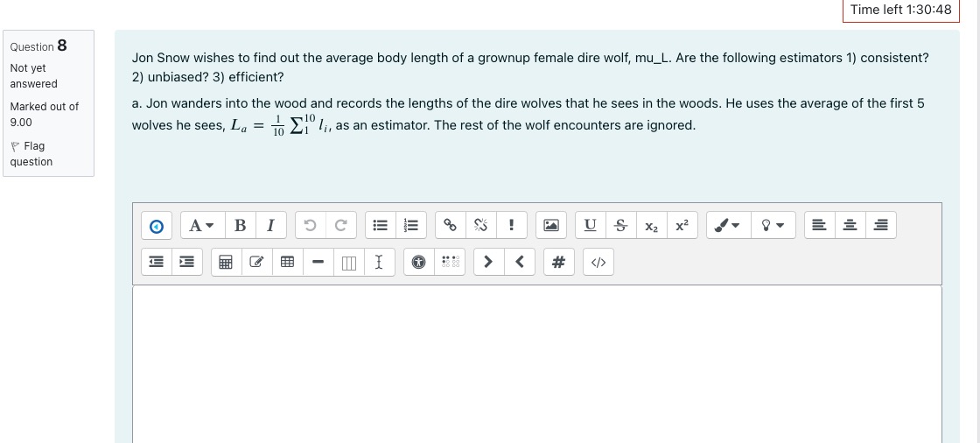The width and height of the screenshot is (980, 443).
Task: Open the background colour lightbulb dropdown
Action: click(x=773, y=226)
